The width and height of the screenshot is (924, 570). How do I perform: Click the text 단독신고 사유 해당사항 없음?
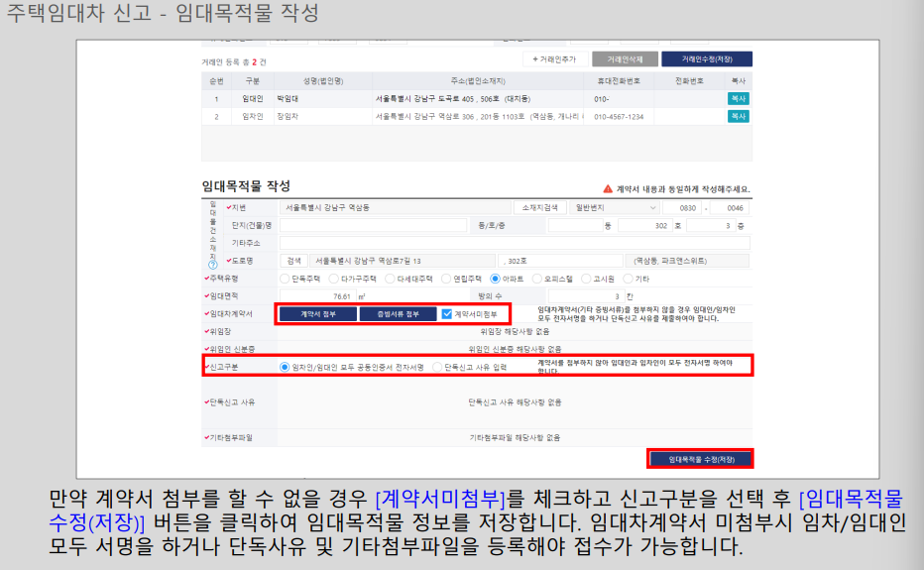[x=515, y=402]
